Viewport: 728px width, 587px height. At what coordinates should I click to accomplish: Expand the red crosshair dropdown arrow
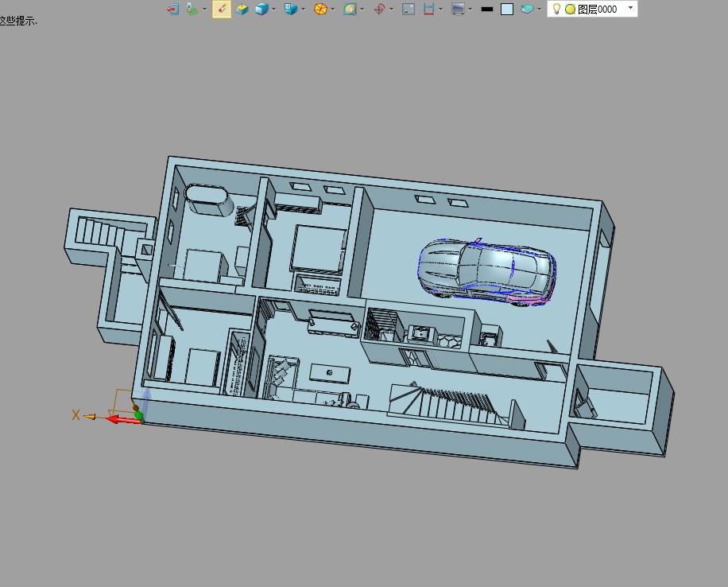(391, 9)
